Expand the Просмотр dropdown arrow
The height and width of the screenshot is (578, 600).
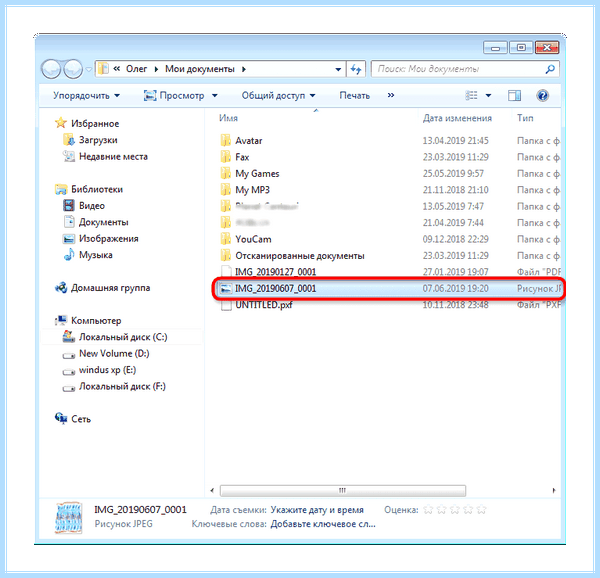click(x=215, y=95)
